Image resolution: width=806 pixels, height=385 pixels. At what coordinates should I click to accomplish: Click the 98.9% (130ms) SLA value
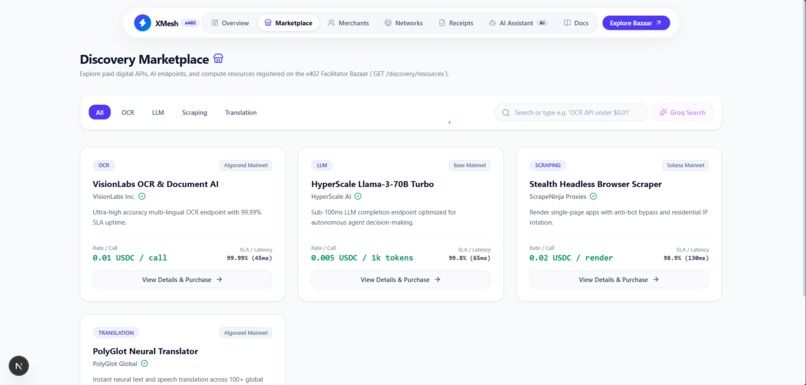coord(686,258)
